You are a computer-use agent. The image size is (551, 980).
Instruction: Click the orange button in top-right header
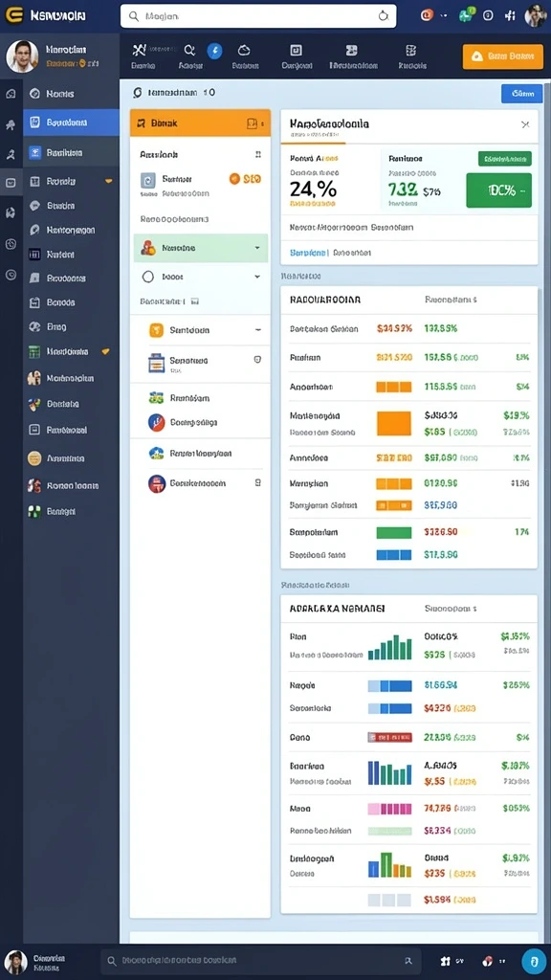pyautogui.click(x=502, y=56)
